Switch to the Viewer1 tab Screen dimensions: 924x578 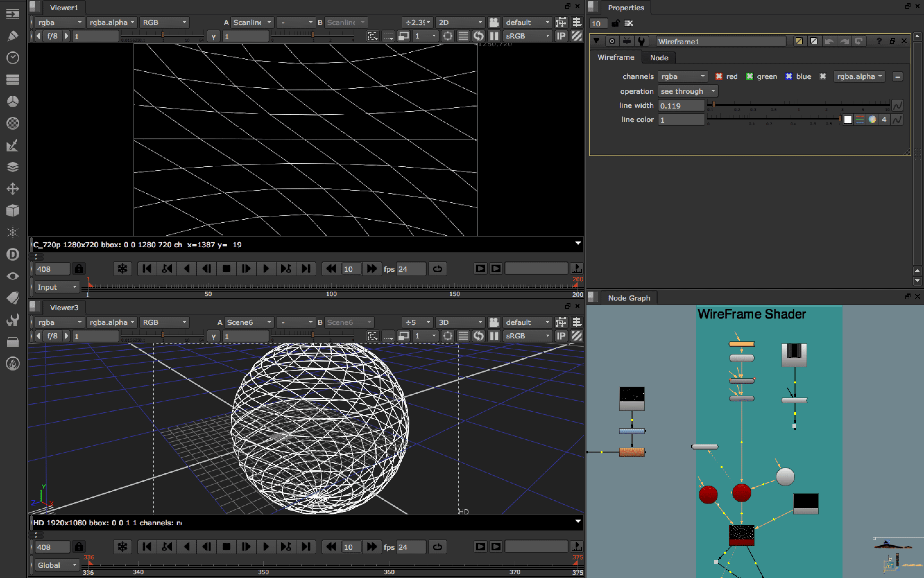pos(64,8)
